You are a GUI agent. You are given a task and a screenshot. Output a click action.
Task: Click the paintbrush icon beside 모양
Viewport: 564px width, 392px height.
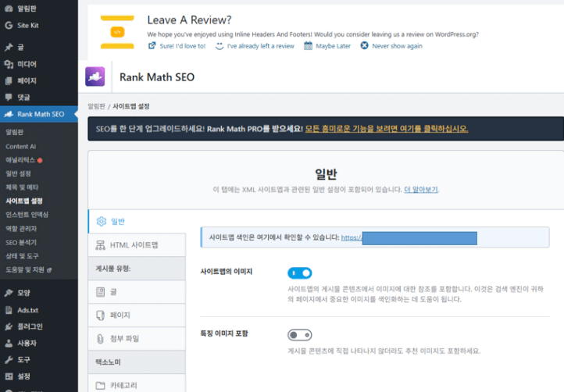(x=9, y=293)
